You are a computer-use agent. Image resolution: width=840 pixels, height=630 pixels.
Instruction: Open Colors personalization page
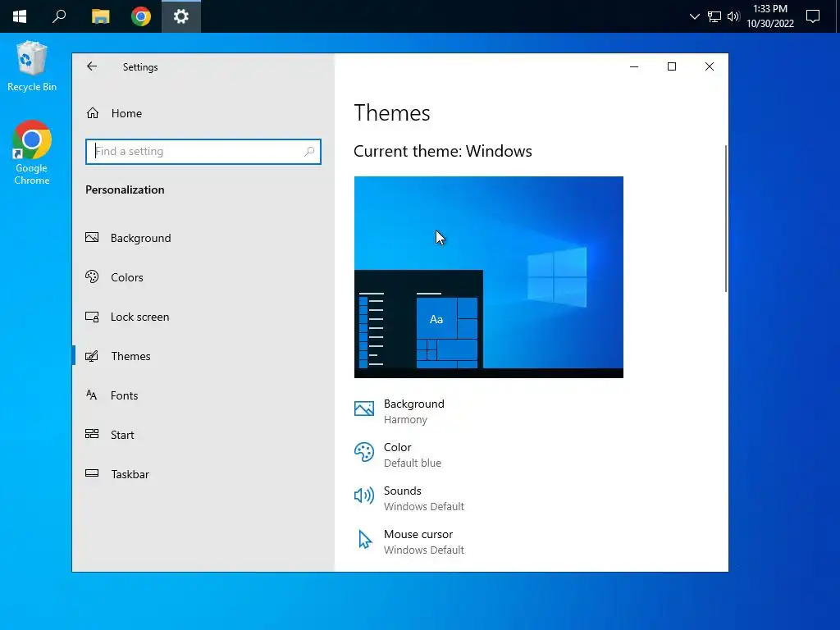pyautogui.click(x=203, y=277)
